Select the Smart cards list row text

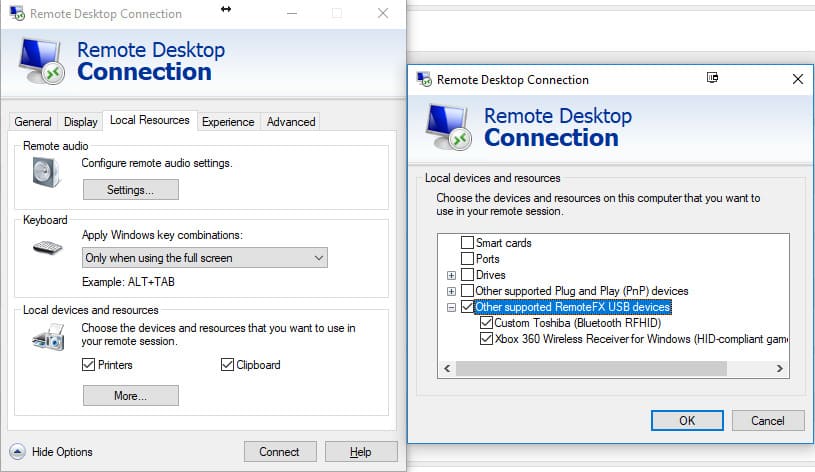pyautogui.click(x=504, y=243)
